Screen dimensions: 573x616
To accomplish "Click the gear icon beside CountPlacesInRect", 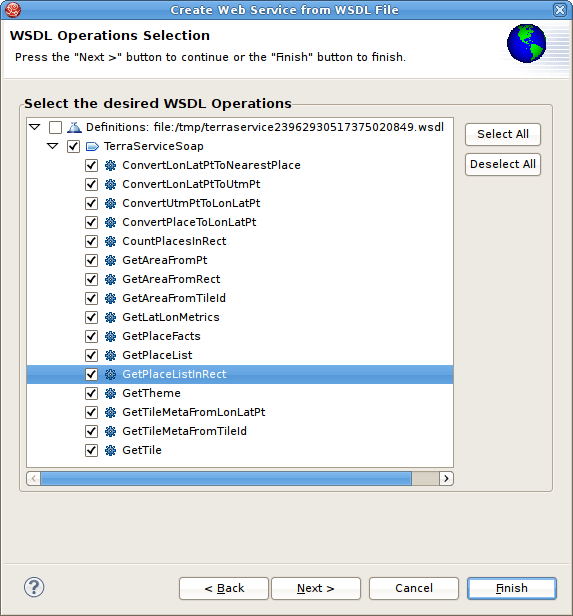I will [110, 241].
